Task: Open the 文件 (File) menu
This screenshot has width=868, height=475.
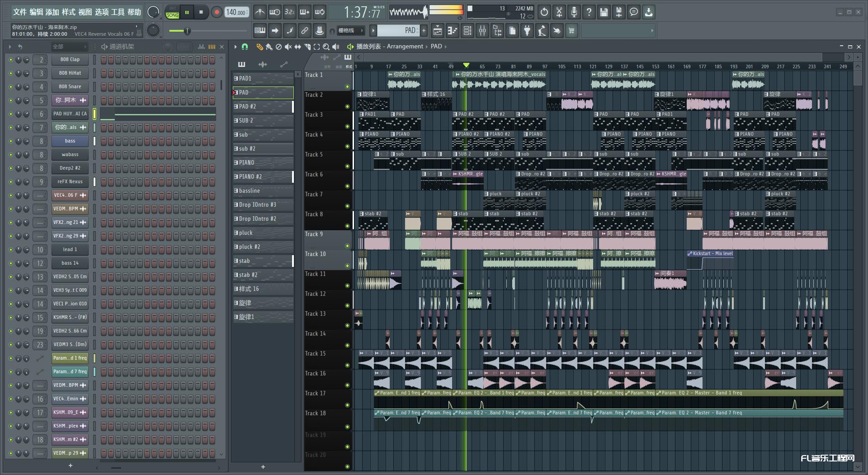Action: pos(20,12)
